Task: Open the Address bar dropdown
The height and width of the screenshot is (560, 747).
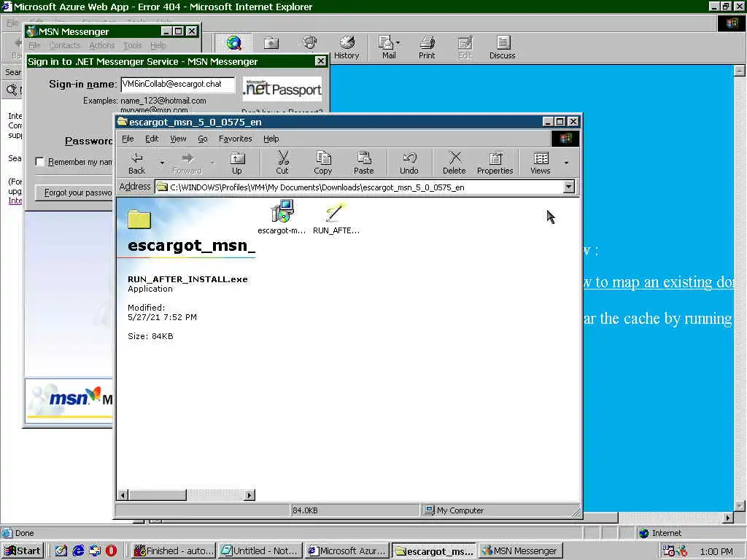Action: tap(569, 187)
